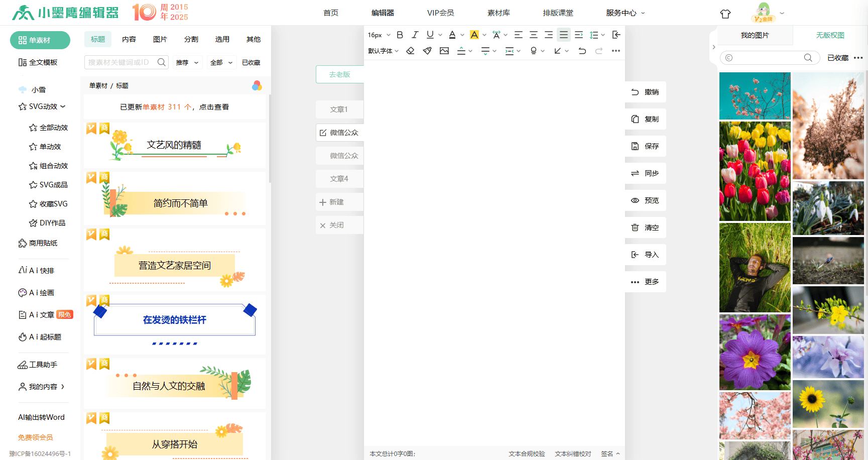Toggle bold text formatting
The height and width of the screenshot is (460, 868).
point(400,35)
